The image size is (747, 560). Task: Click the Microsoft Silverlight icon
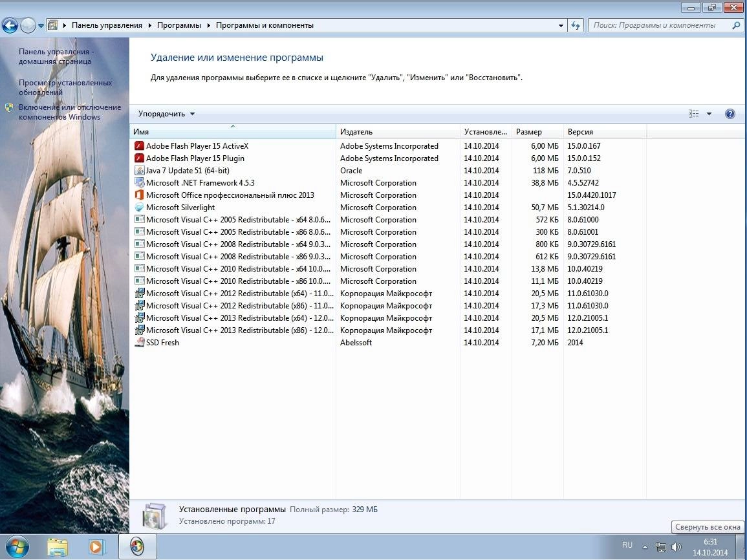point(139,208)
